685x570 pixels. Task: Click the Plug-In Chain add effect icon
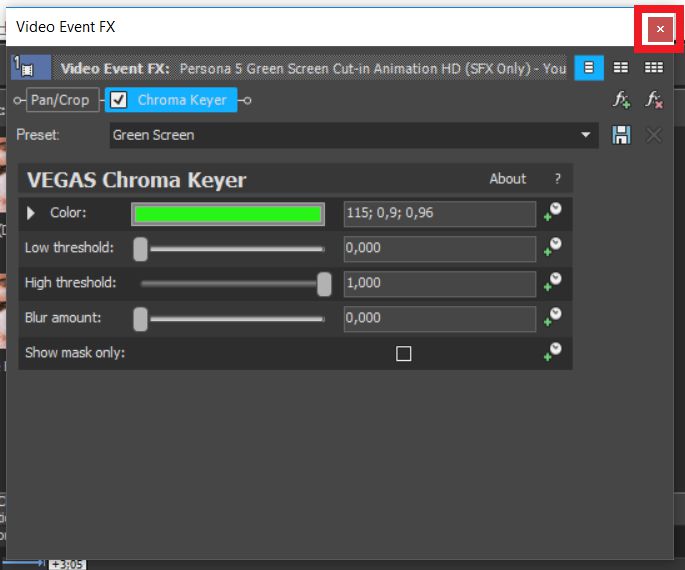[622, 100]
